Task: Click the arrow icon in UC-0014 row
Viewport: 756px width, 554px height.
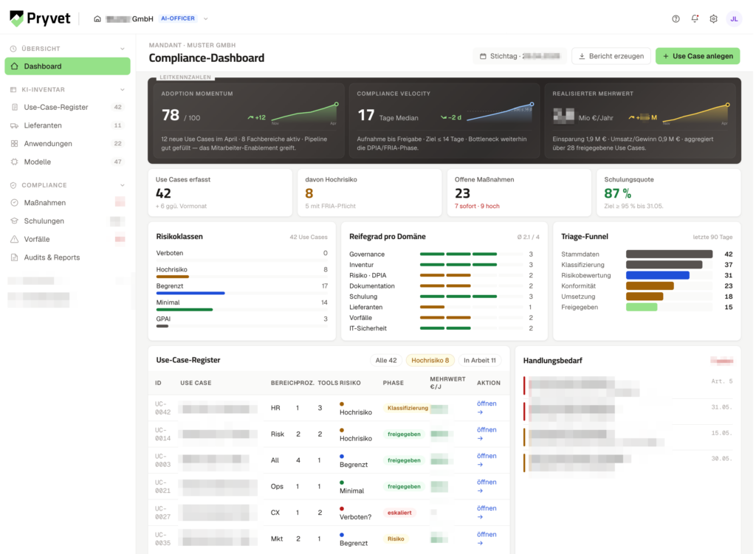Action: pos(480,438)
